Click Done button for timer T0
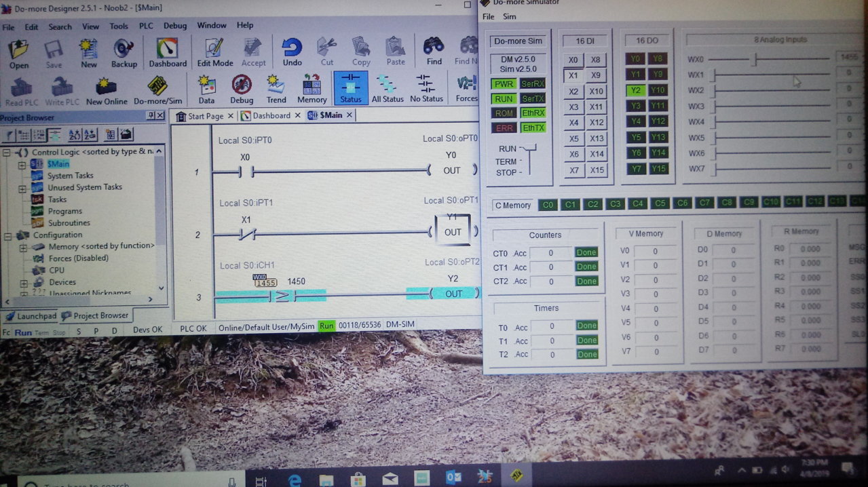Viewport: 868px width, 487px height. tap(587, 326)
